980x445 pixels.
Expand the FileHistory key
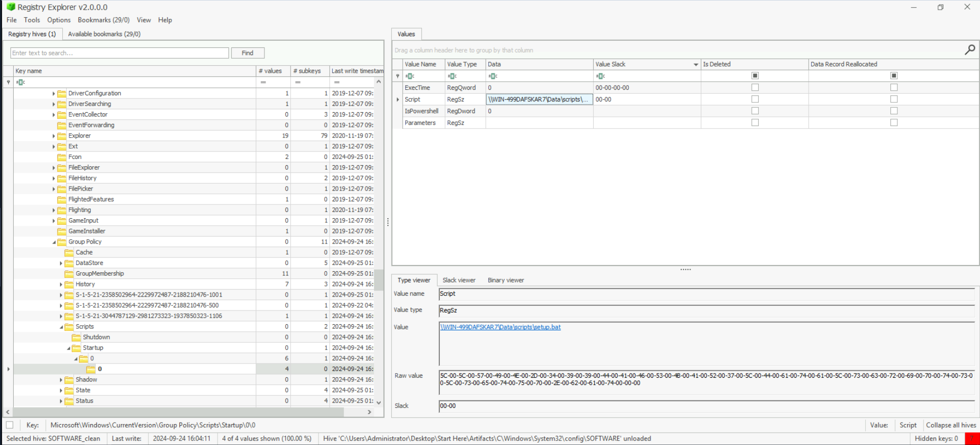click(x=54, y=178)
